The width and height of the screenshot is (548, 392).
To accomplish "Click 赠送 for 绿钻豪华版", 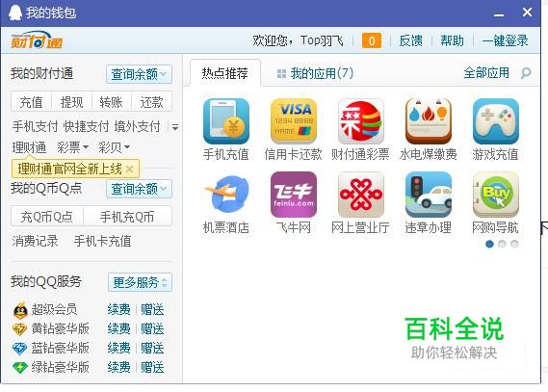I will click(152, 367).
